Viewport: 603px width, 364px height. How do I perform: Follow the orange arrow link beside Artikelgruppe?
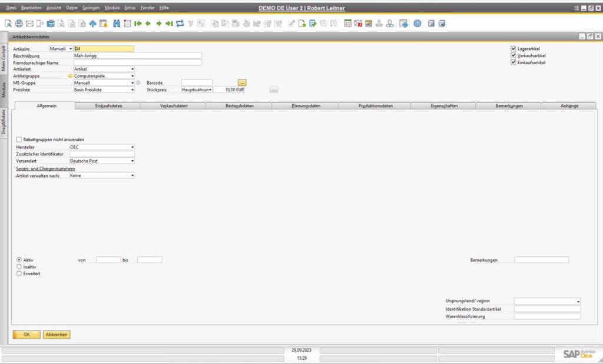click(70, 76)
